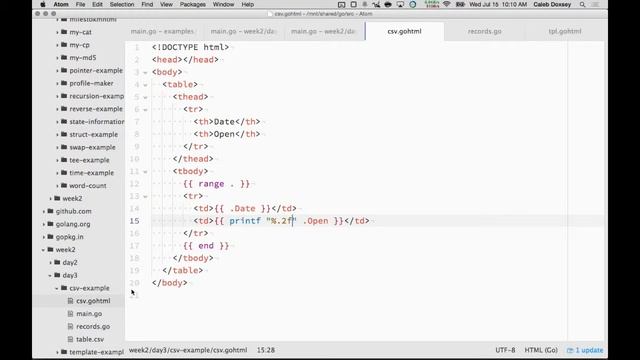Open the Selection menu
Viewport: 640px width, 360px height.
(122, 4)
